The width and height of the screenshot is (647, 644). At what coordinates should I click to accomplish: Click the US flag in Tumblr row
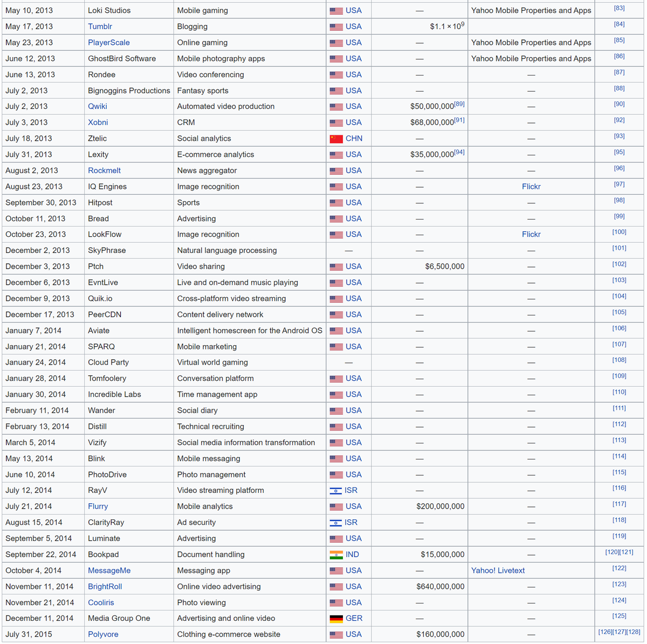[336, 27]
